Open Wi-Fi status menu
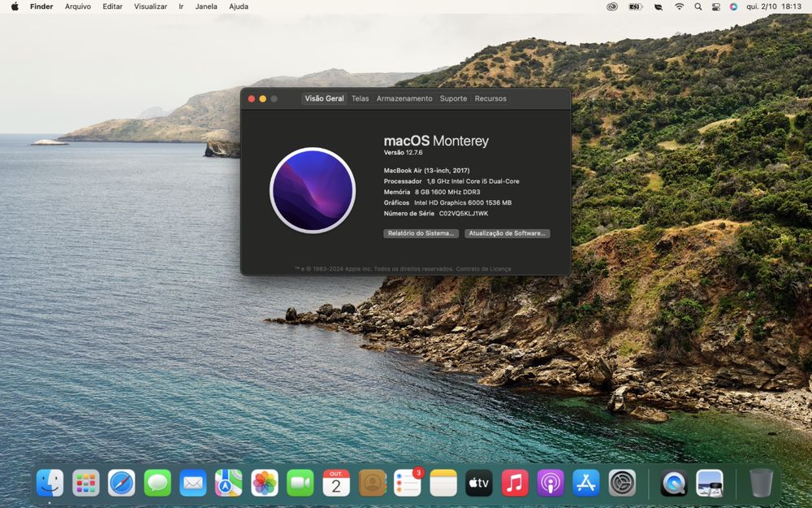812x508 pixels. coord(679,7)
